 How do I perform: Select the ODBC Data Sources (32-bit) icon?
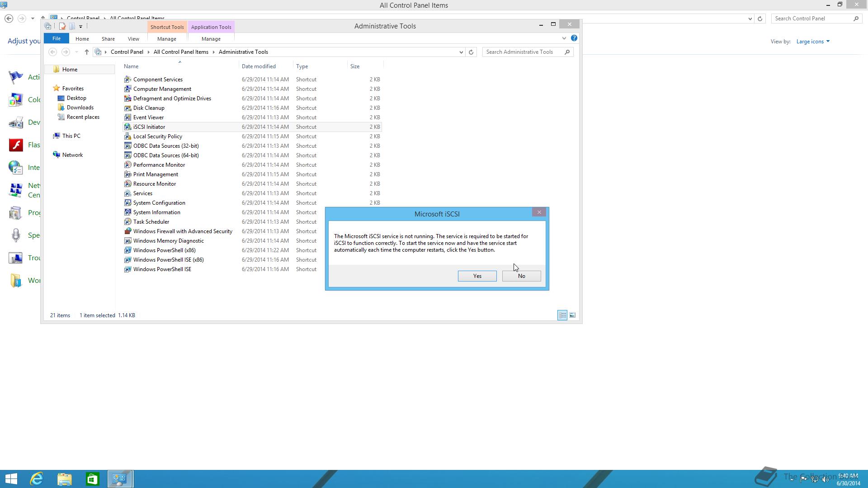pos(128,146)
